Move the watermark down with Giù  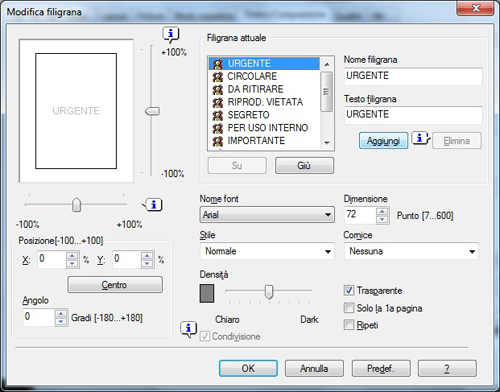(x=304, y=165)
